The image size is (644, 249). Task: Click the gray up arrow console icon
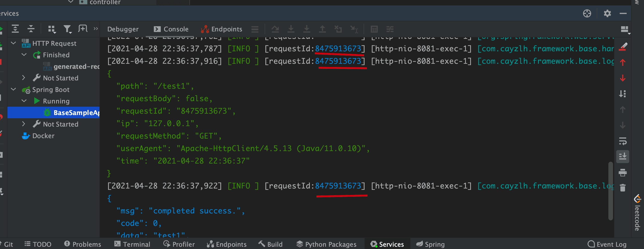[x=623, y=109]
